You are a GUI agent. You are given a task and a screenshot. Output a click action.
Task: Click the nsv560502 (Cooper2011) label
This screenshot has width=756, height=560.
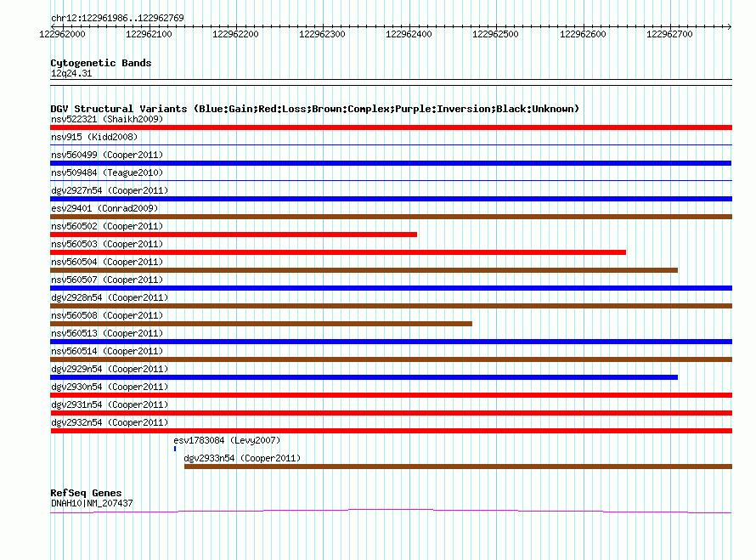tap(107, 226)
